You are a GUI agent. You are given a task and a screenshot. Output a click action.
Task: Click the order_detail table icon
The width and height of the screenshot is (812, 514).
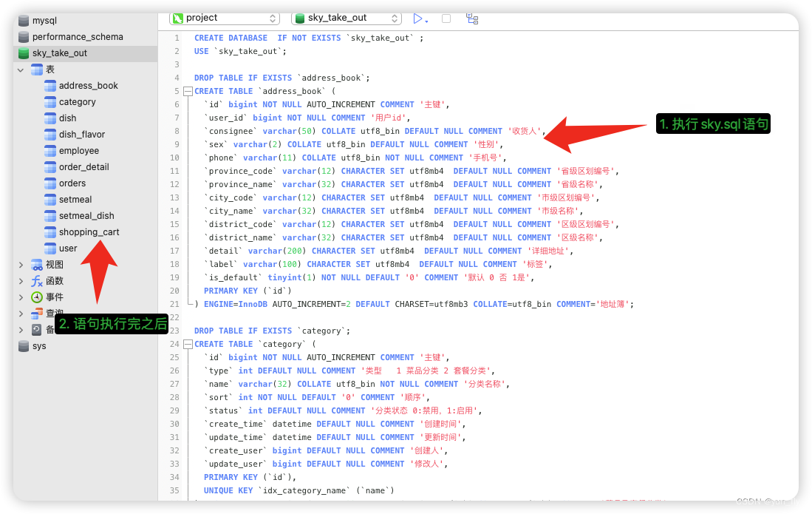pos(50,167)
